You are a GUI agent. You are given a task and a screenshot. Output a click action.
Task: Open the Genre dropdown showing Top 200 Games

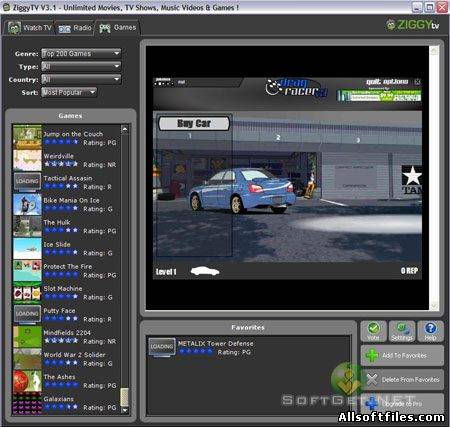[81, 53]
